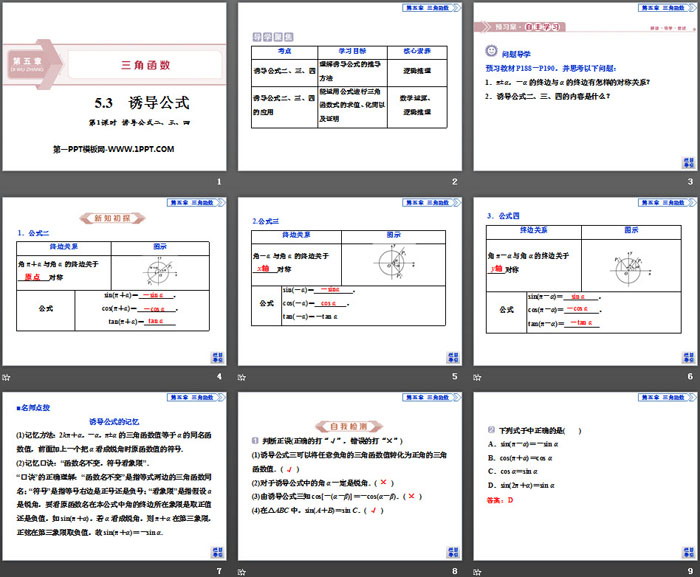Image resolution: width=700 pixels, height=577 pixels.
Task: Click the 新知初探 banner on slide 4
Action: [x=112, y=218]
